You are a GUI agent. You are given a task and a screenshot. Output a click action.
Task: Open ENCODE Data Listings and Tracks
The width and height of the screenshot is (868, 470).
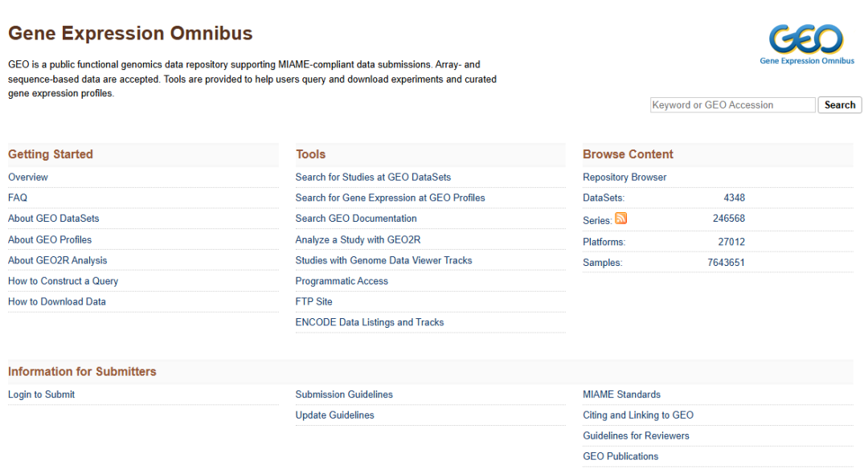tap(369, 322)
